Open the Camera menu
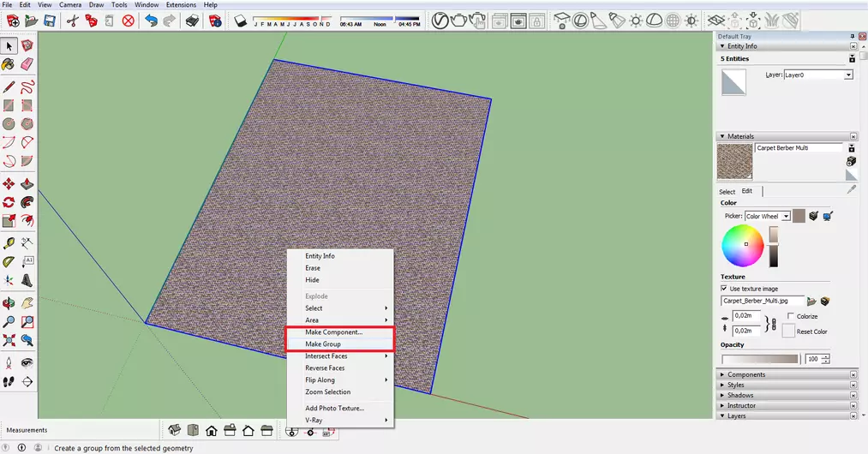 tap(70, 4)
